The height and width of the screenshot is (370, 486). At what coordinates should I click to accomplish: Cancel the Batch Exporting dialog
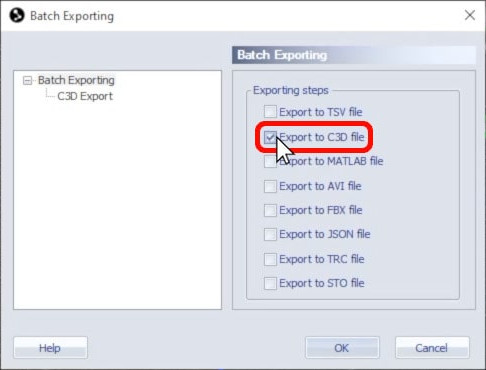432,348
